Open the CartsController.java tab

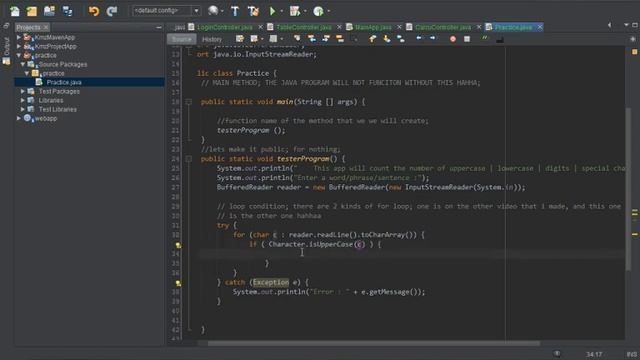443,27
